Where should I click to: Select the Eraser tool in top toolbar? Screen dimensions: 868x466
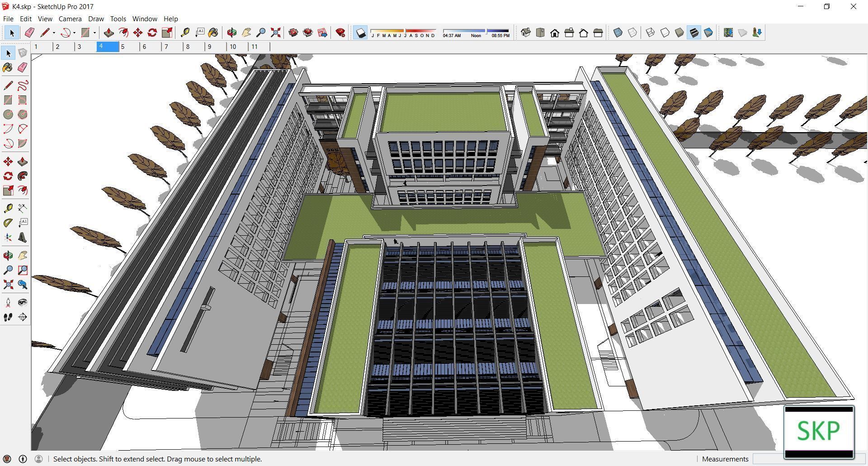click(29, 33)
